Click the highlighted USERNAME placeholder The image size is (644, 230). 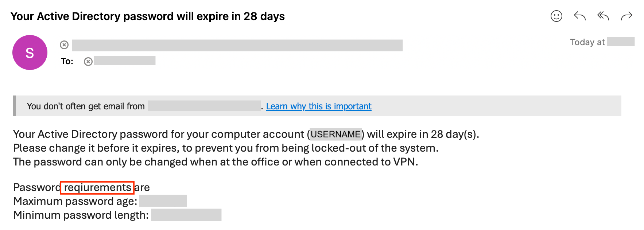[335, 134]
